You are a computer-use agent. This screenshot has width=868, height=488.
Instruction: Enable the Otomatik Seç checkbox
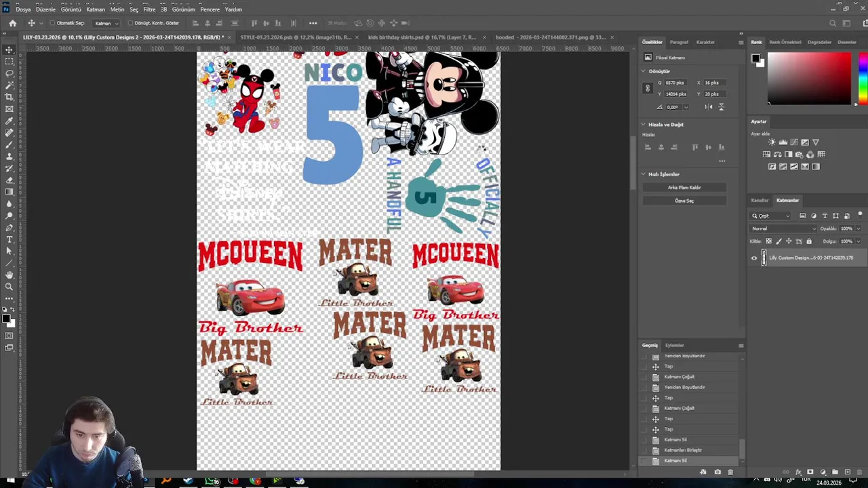click(x=53, y=23)
